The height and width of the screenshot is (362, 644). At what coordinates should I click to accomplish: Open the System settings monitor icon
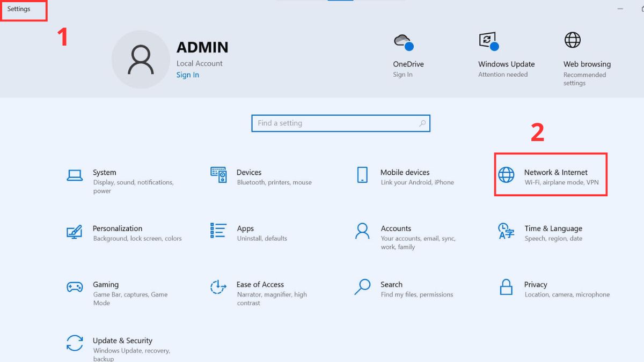(x=75, y=175)
